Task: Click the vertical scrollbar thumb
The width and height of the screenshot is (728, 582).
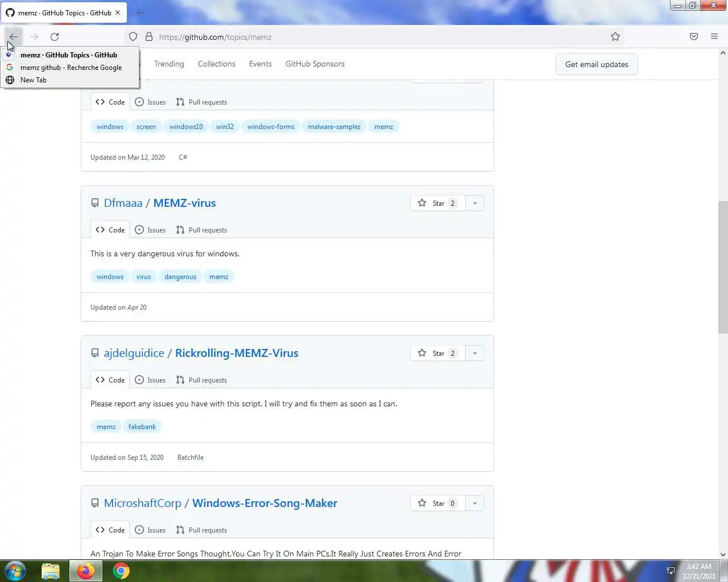Action: (723, 267)
